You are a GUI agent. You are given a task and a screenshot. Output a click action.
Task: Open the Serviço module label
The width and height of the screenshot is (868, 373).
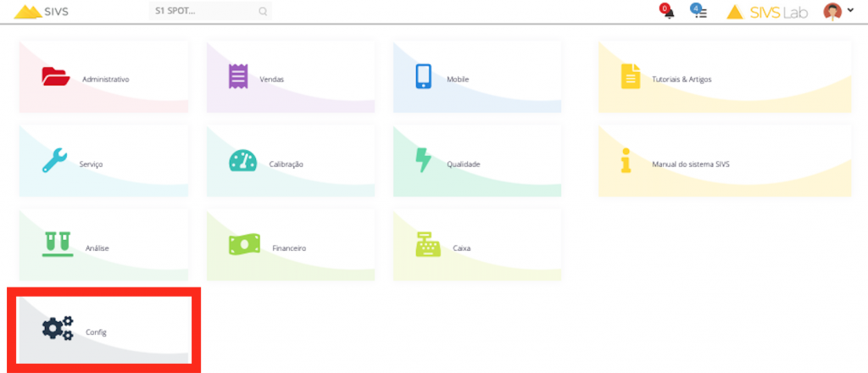(x=91, y=164)
